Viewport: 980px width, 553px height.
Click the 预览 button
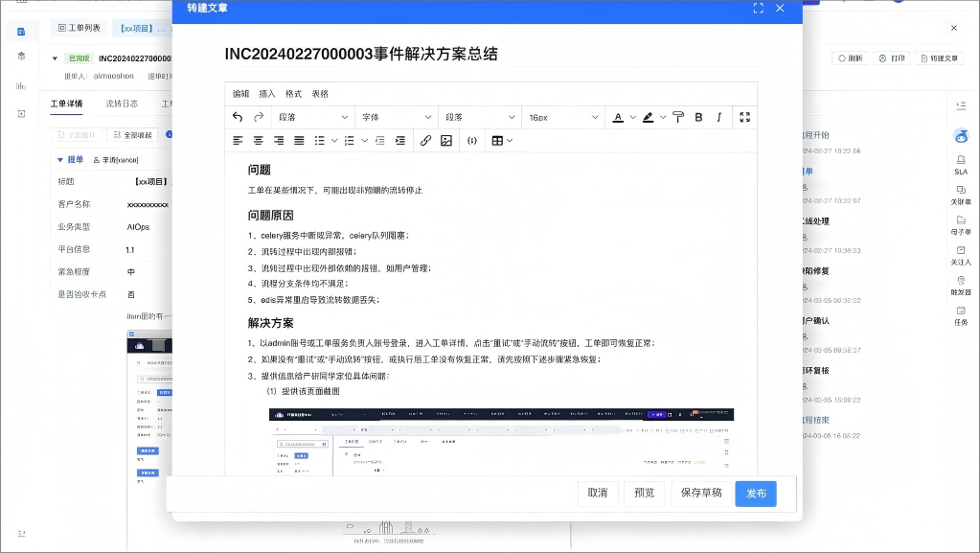(645, 493)
